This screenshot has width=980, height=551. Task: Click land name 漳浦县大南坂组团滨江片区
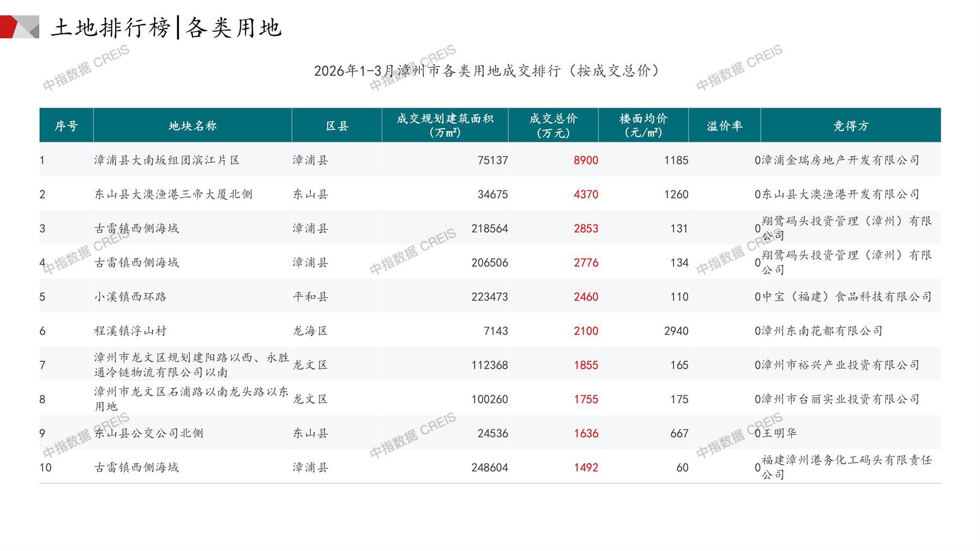[167, 160]
